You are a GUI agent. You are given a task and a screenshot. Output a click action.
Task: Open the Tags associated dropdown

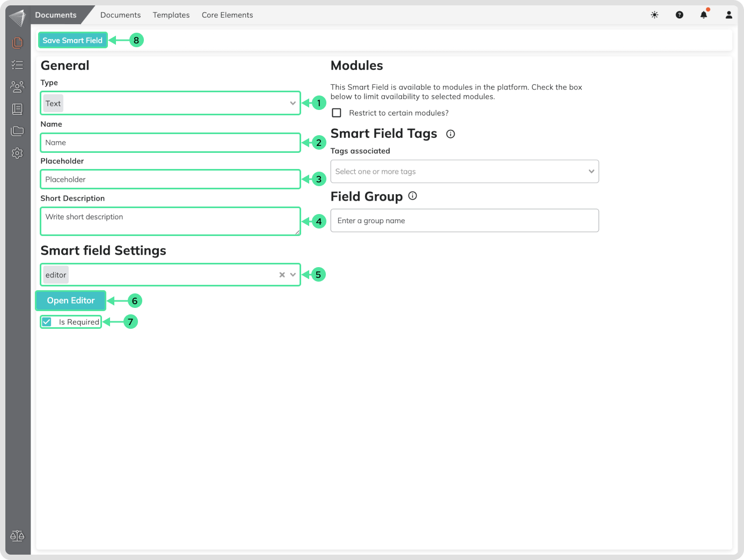click(591, 172)
